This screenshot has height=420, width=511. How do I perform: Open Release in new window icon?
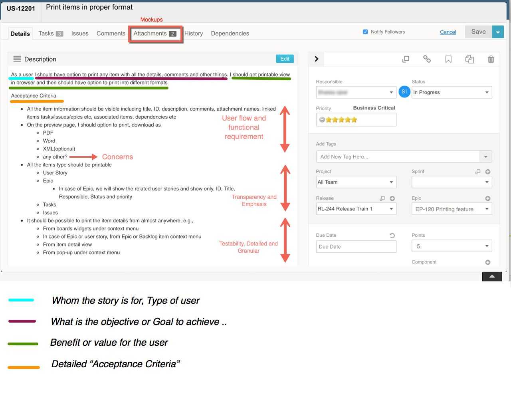[x=382, y=198]
